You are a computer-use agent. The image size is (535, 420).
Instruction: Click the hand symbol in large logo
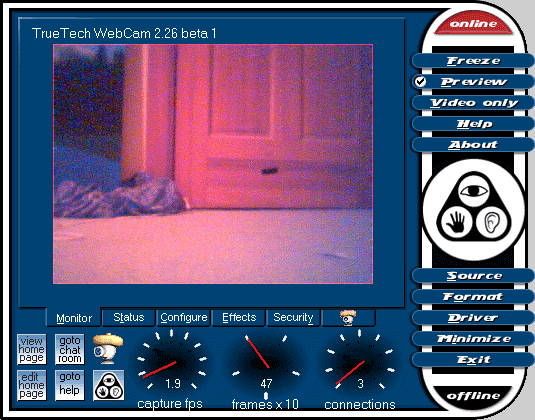pyautogui.click(x=456, y=222)
